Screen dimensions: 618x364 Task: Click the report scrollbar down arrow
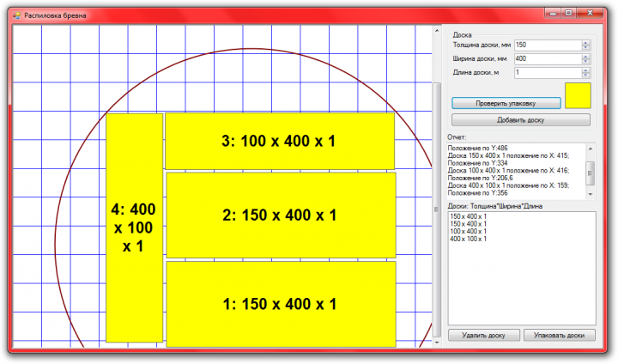coord(591,194)
